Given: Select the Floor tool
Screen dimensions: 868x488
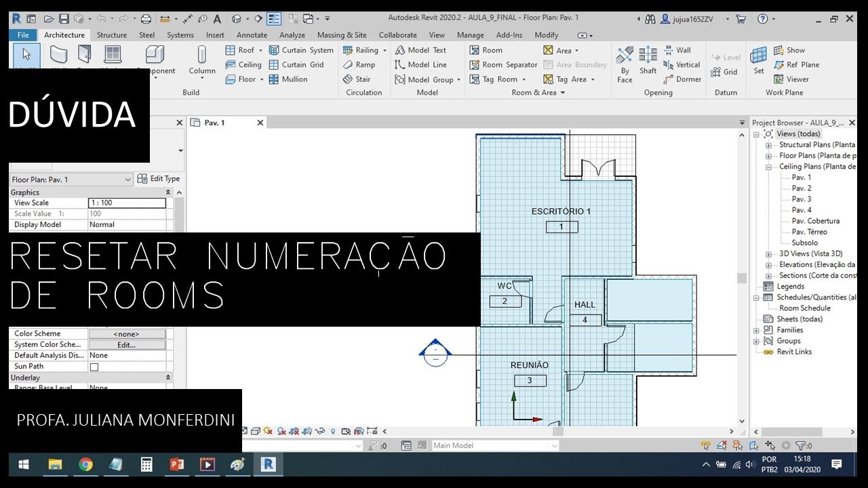Looking at the screenshot, I should pos(240,79).
